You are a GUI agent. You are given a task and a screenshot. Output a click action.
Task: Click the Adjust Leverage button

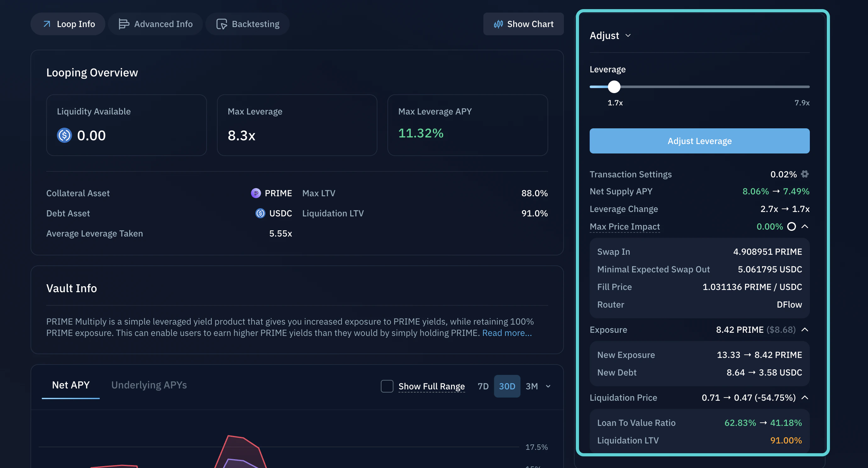point(699,141)
